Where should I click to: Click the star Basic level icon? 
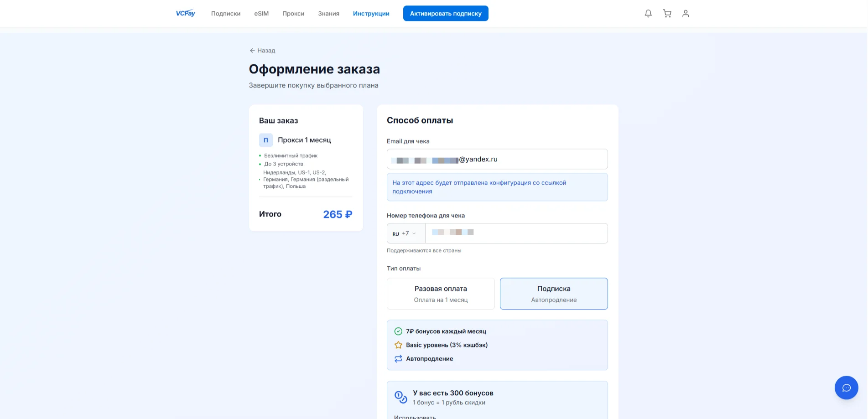tap(398, 345)
